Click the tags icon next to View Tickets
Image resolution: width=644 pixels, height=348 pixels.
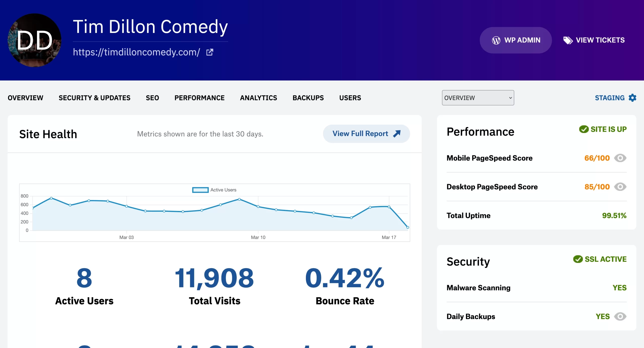click(568, 40)
